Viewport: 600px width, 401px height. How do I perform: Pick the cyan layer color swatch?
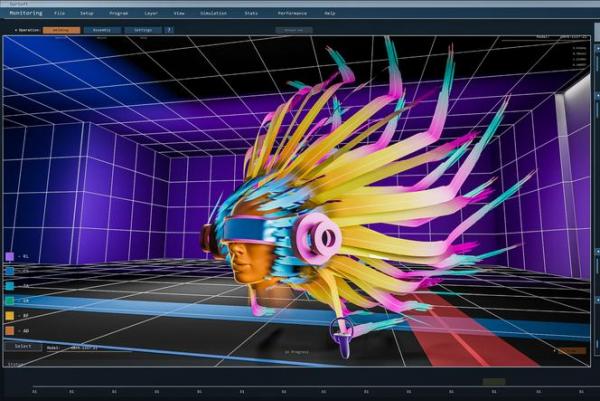click(x=10, y=286)
